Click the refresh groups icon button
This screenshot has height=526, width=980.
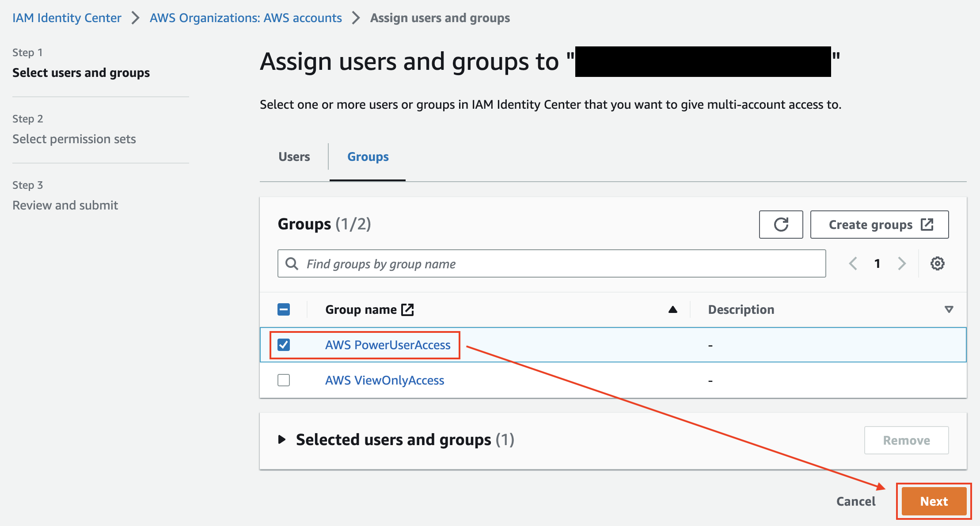pos(781,225)
